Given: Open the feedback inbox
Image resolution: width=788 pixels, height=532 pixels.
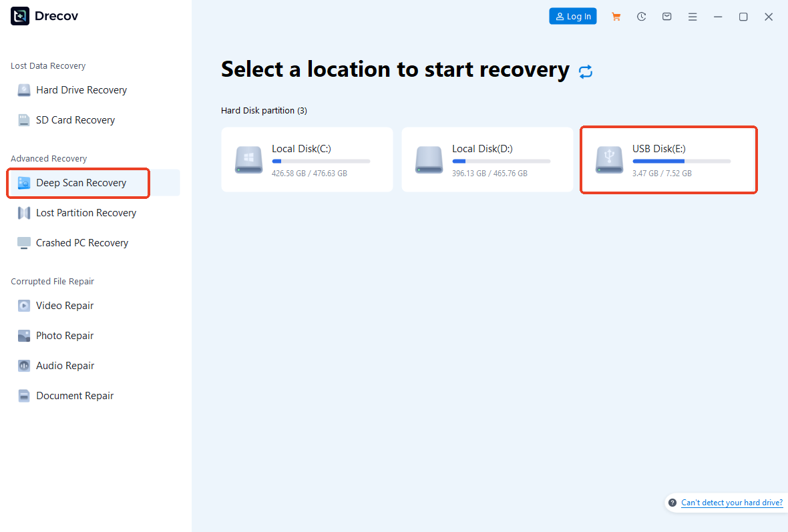Looking at the screenshot, I should coord(666,16).
